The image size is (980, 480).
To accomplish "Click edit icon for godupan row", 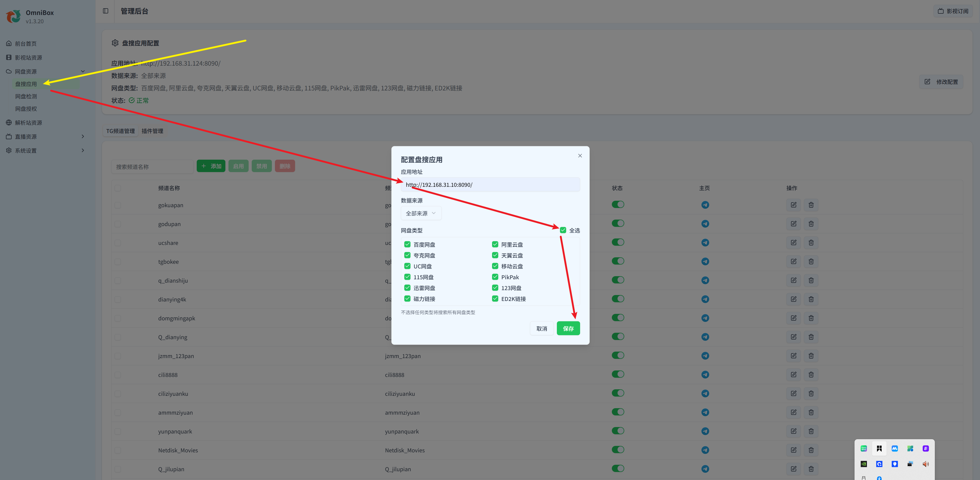I will (x=793, y=224).
